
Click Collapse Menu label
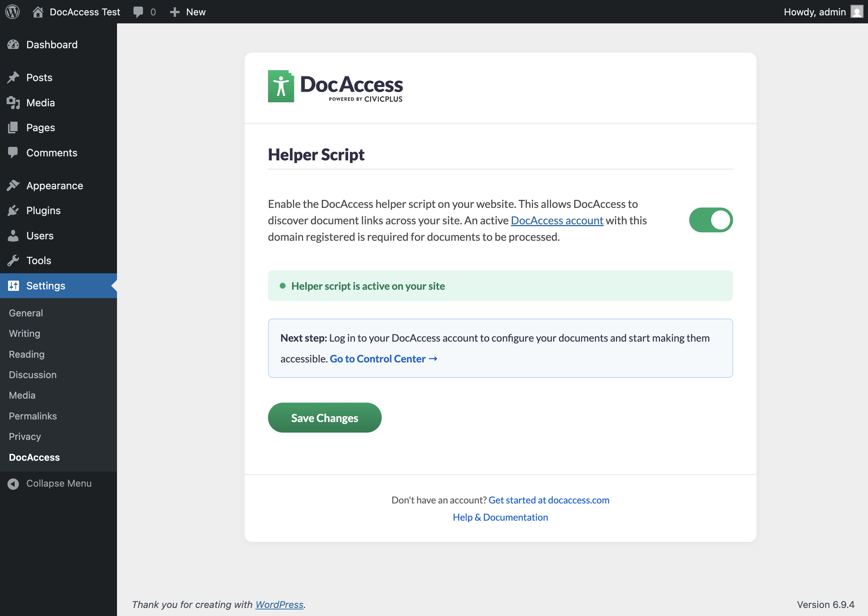(x=59, y=483)
